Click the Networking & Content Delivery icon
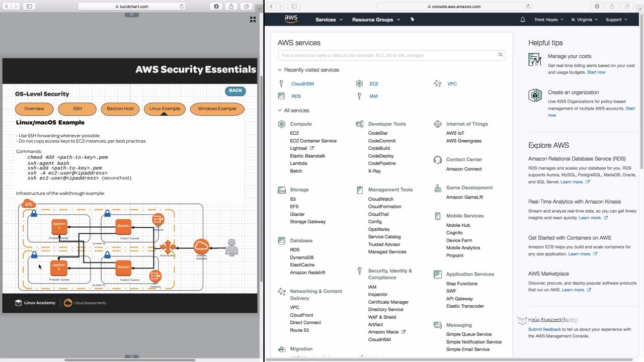Viewport: 644px width, 362px height. tap(282, 292)
